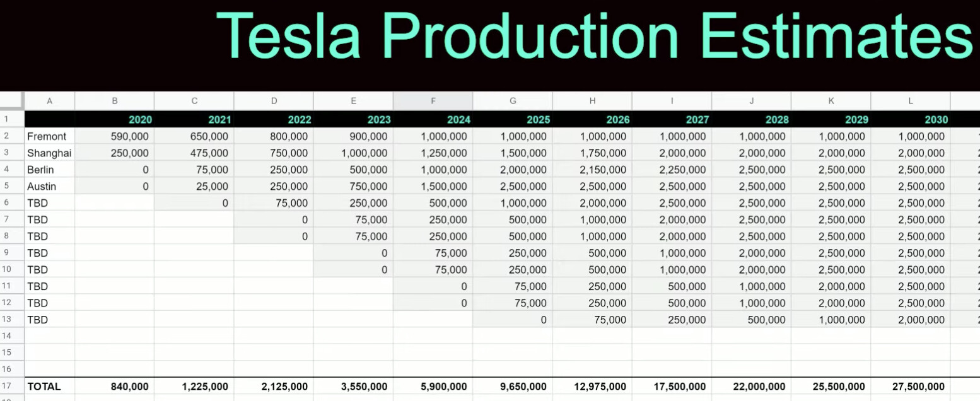Click total 2020 value 840,000
This screenshot has height=401, width=980.
[114, 386]
